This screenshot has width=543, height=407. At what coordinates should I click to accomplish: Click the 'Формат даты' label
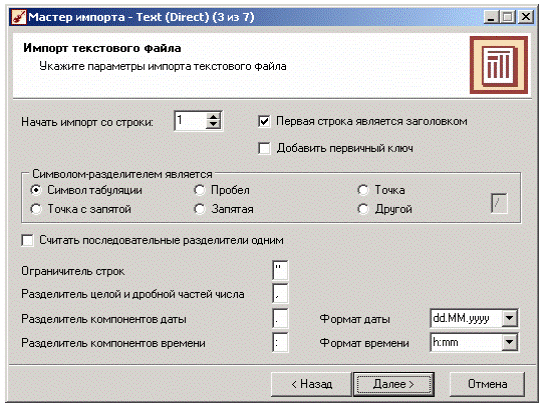tap(355, 319)
